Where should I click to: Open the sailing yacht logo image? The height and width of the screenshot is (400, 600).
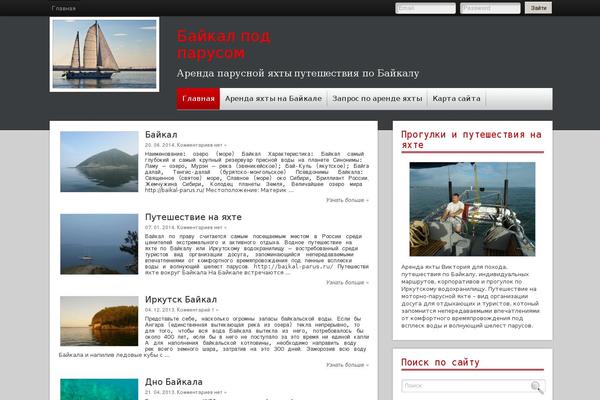pyautogui.click(x=104, y=54)
